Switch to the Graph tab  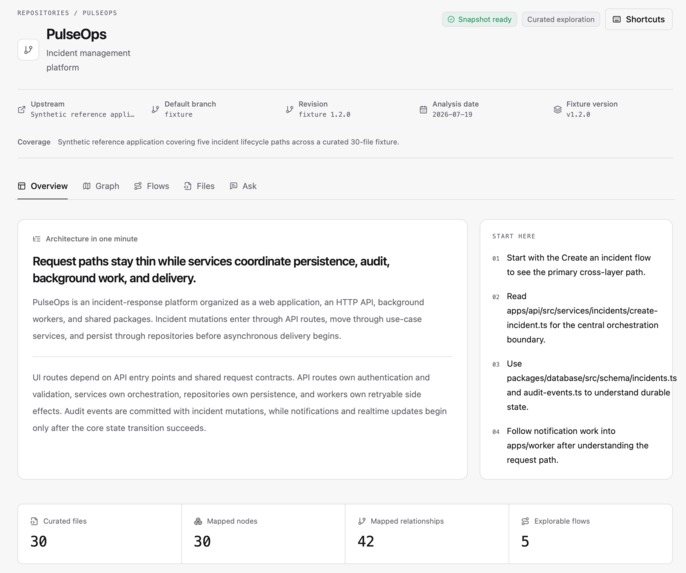click(101, 186)
